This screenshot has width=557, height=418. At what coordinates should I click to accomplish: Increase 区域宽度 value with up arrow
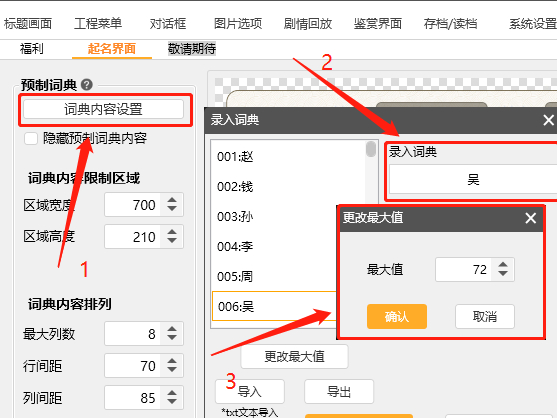tap(172, 200)
